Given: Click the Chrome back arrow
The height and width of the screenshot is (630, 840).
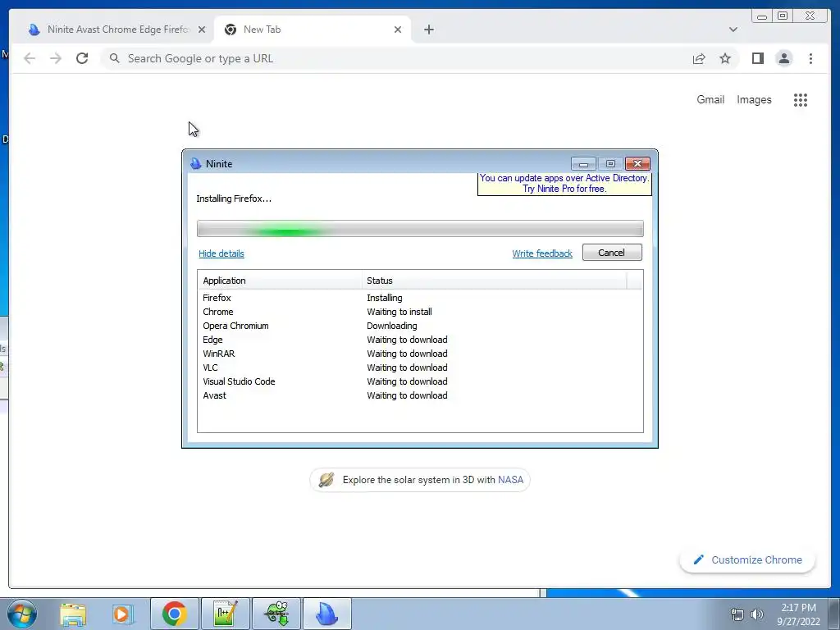Looking at the screenshot, I should pyautogui.click(x=30, y=58).
